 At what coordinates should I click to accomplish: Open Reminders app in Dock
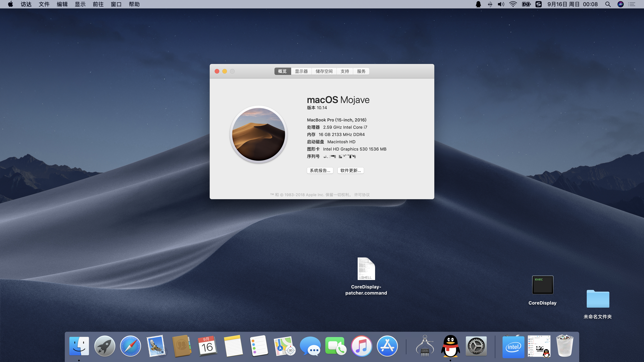[259, 346]
